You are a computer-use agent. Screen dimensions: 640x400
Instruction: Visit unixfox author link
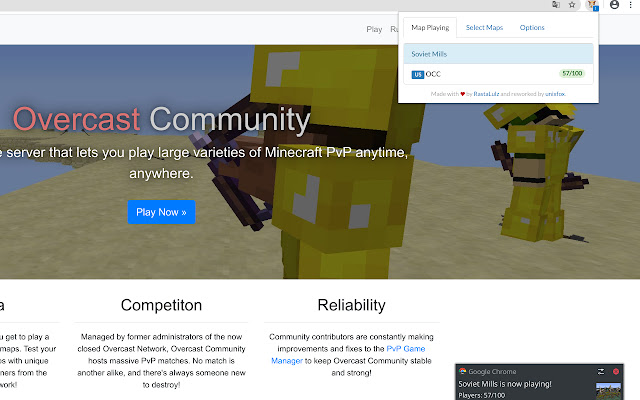click(x=555, y=94)
